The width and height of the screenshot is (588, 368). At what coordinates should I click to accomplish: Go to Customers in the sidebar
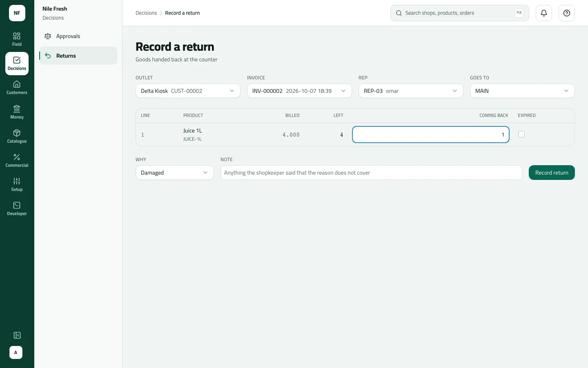[17, 88]
